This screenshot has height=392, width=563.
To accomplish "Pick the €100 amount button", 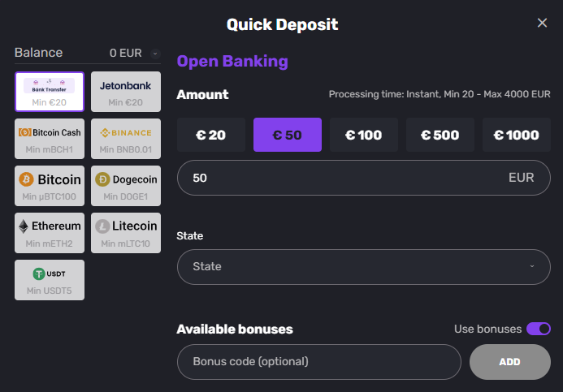I will point(364,135).
